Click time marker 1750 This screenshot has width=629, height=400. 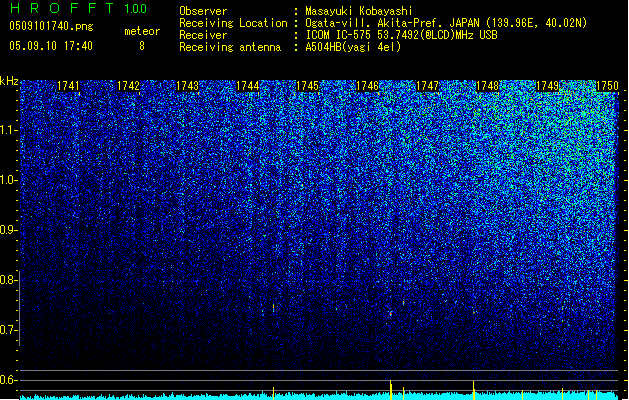(607, 86)
